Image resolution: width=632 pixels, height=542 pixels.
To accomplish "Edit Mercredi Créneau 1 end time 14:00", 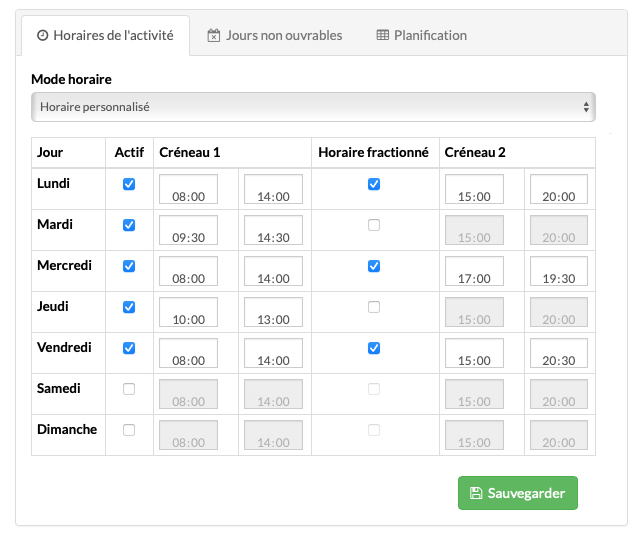I will click(273, 271).
